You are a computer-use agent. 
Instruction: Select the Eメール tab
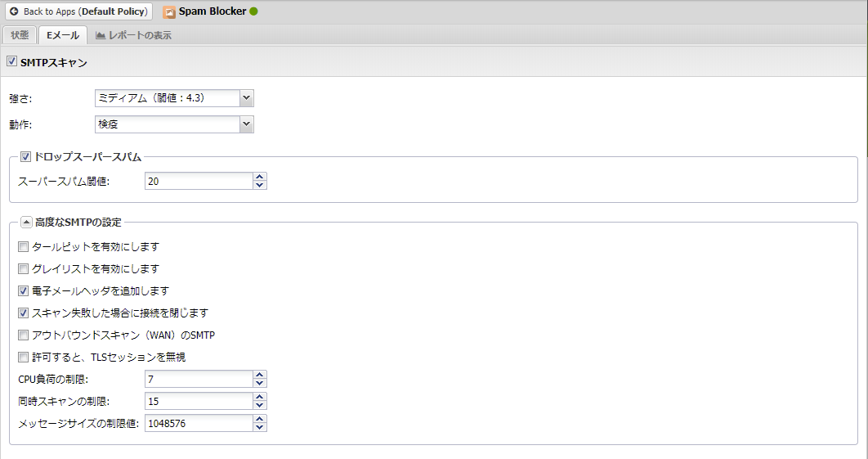click(x=63, y=35)
